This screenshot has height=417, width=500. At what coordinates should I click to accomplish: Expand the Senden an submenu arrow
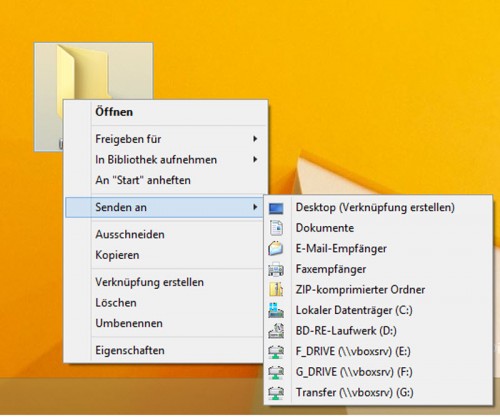(255, 207)
